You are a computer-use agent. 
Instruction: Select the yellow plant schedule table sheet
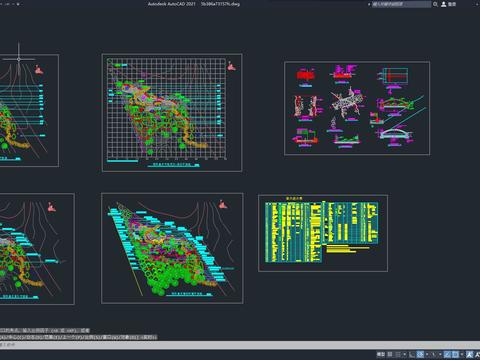(323, 233)
